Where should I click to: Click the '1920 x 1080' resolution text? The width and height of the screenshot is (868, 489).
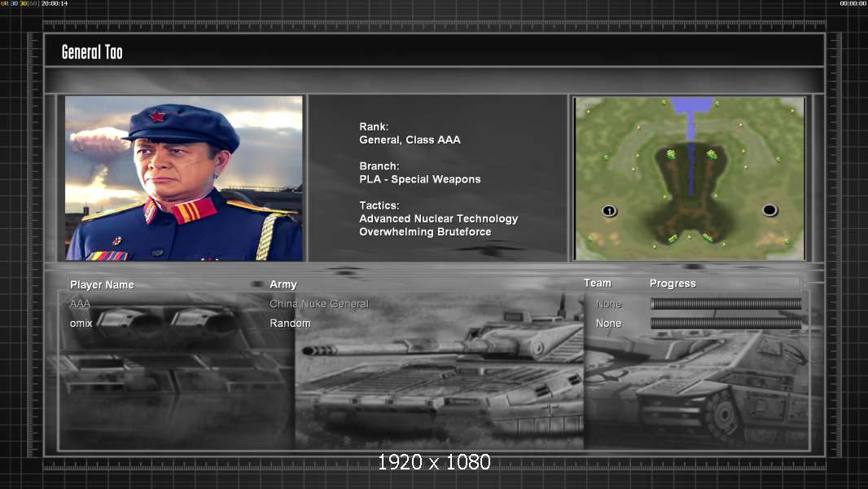coord(434,462)
